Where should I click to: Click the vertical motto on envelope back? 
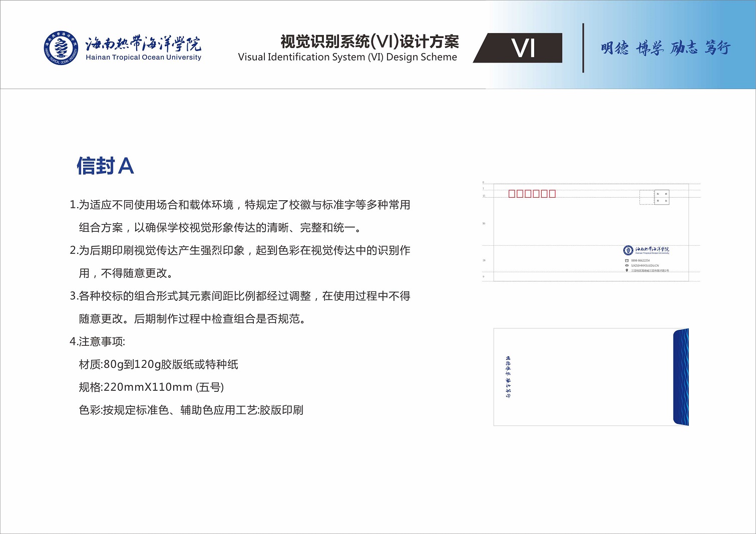tap(508, 377)
